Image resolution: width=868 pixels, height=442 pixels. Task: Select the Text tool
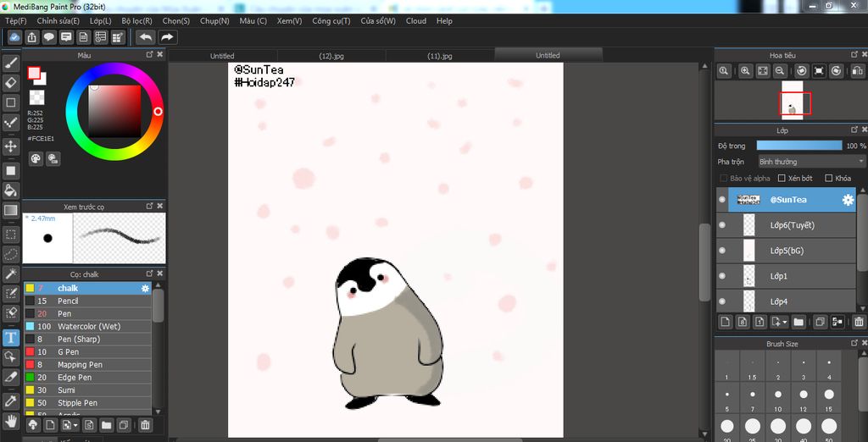click(x=10, y=337)
